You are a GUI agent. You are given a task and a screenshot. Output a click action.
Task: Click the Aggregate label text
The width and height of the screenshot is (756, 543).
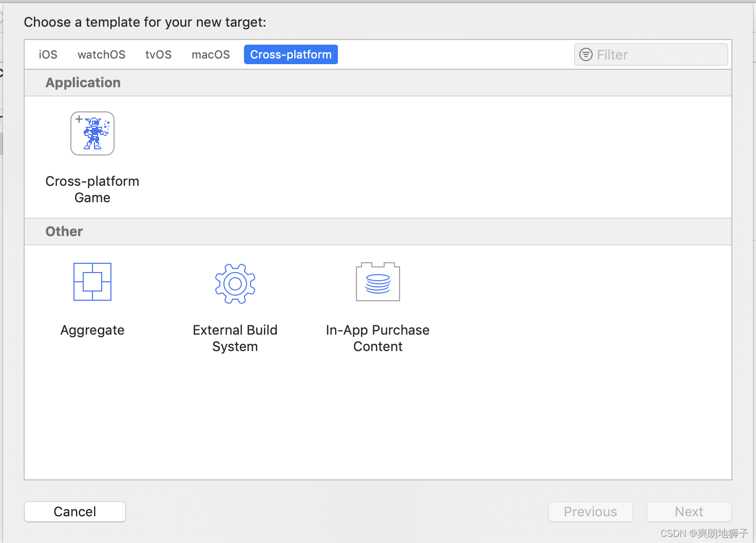[x=92, y=330]
